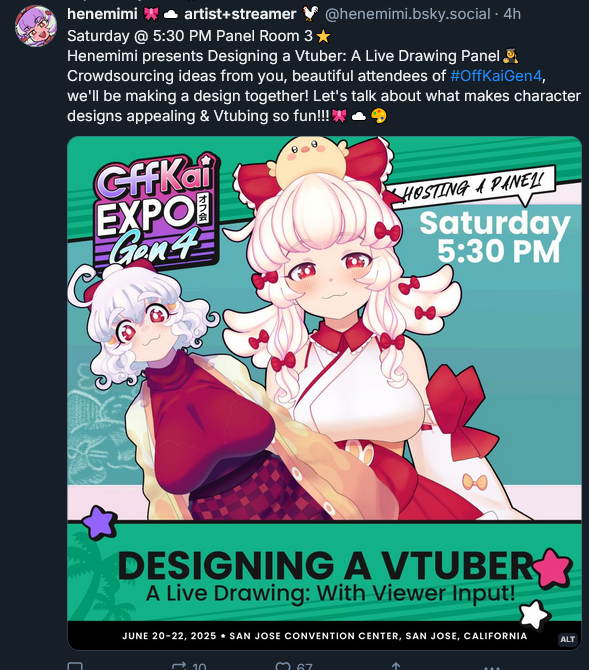Click the 4h post timestamp

tap(512, 14)
